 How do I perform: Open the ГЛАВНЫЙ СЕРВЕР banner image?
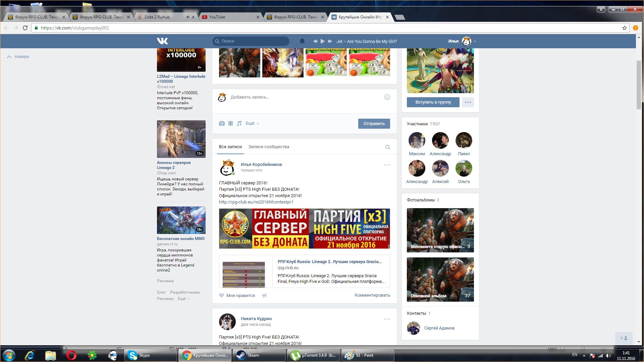(305, 229)
